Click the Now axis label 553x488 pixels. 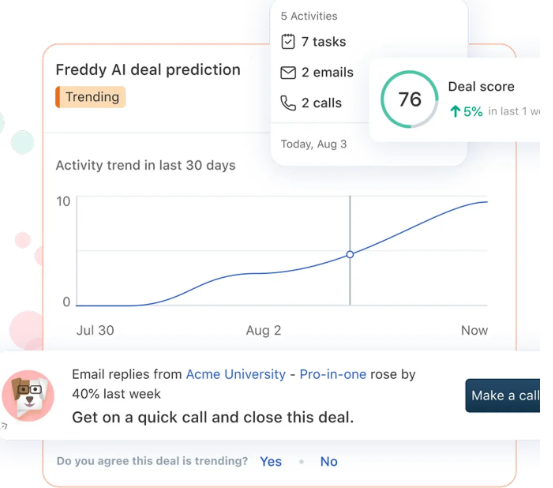point(474,330)
